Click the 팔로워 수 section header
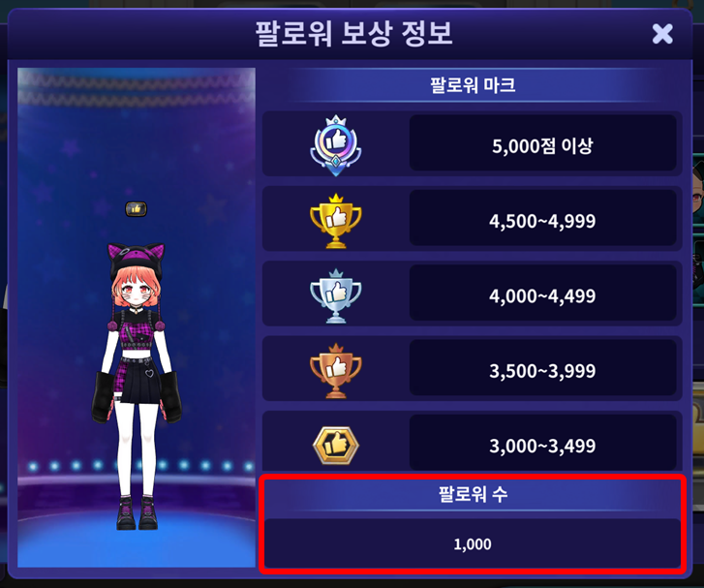The width and height of the screenshot is (704, 588). pyautogui.click(x=473, y=495)
